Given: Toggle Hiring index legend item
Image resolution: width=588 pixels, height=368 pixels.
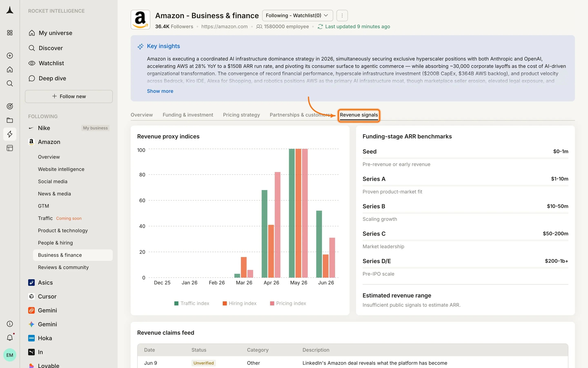Looking at the screenshot, I should (239, 303).
